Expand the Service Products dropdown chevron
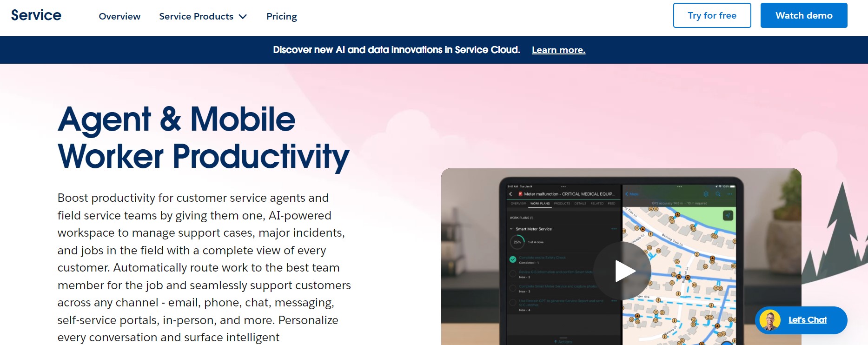This screenshot has width=868, height=345. pyautogui.click(x=243, y=17)
